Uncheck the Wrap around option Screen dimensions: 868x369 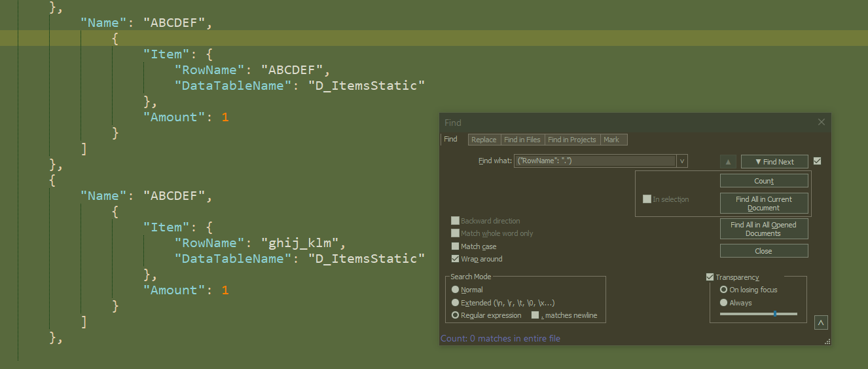pos(456,259)
